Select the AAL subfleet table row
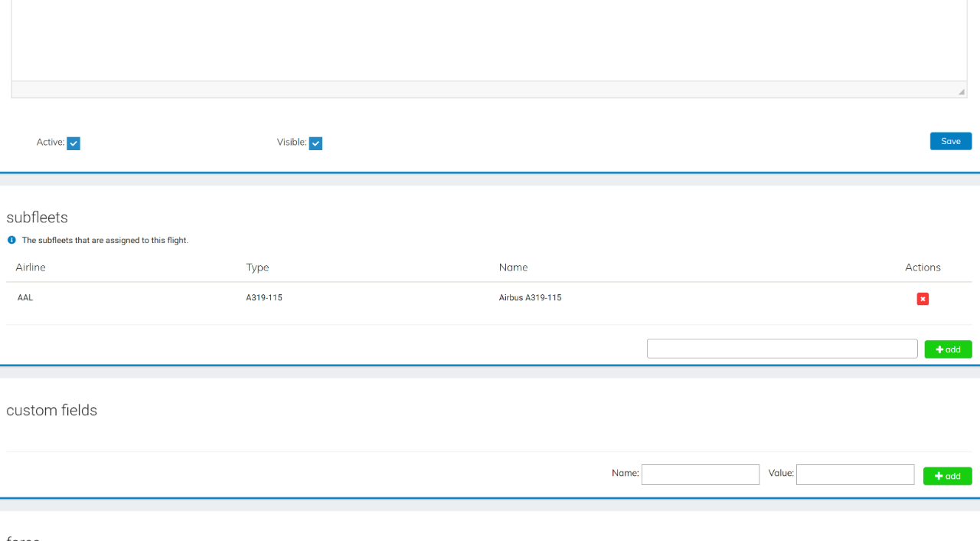This screenshot has width=980, height=541. click(x=306, y=297)
